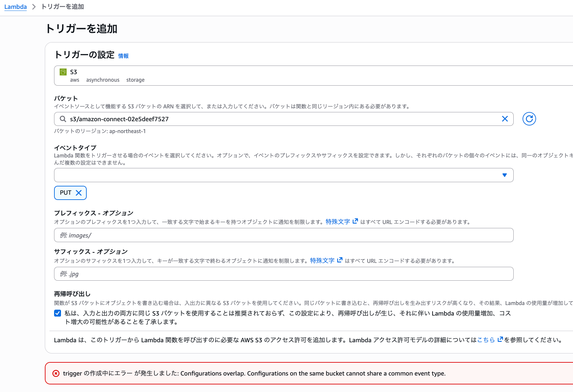
Task: Expand the event type selector arrow
Action: [x=504, y=175]
